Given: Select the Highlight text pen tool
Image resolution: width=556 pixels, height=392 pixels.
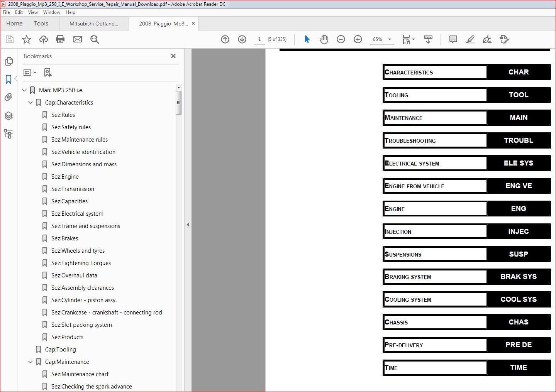Looking at the screenshot, I should [470, 39].
